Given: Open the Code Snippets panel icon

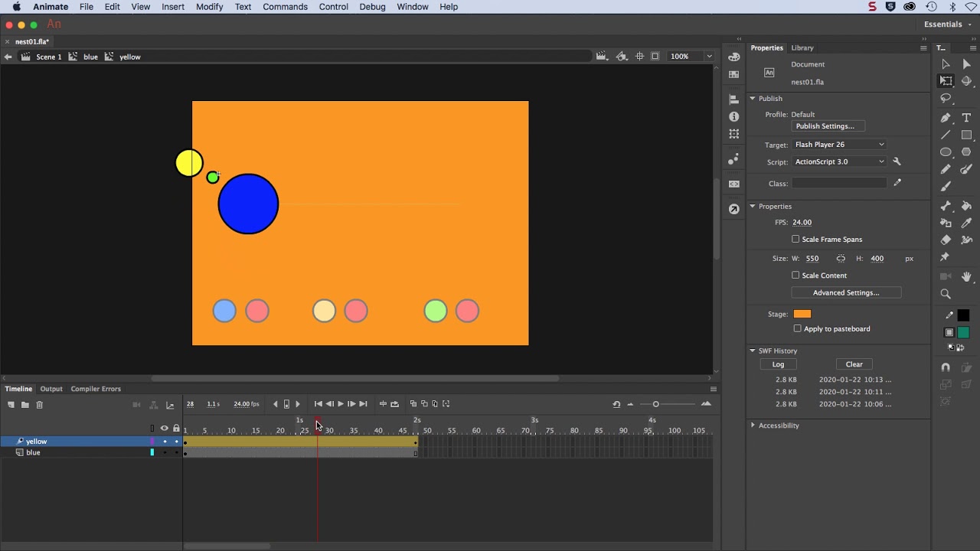Looking at the screenshot, I should (x=734, y=184).
